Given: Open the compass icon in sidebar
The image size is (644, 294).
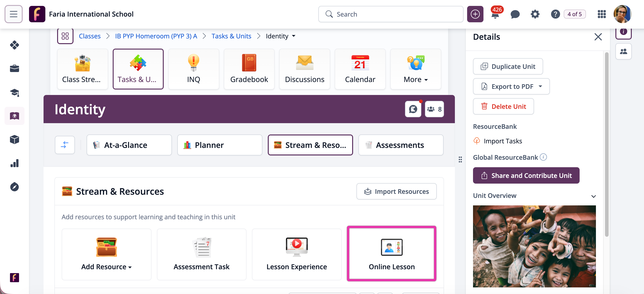Looking at the screenshot, I should point(15,187).
